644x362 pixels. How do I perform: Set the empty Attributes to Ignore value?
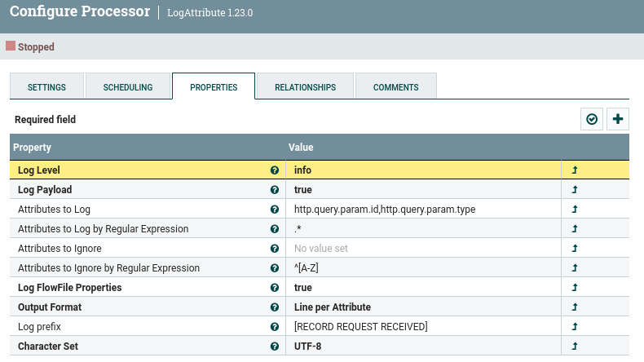422,249
